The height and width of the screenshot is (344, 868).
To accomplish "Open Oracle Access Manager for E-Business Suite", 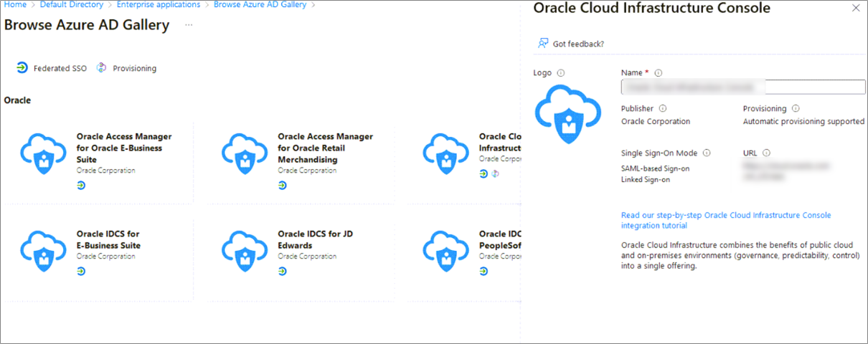I will (124, 148).
